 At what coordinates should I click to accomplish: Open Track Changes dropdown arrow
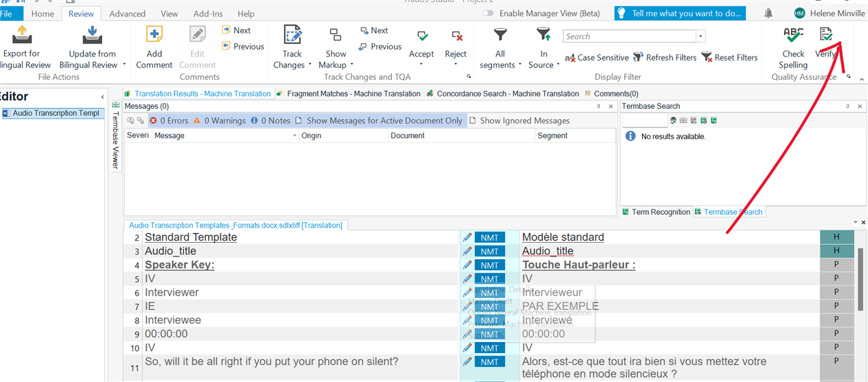[x=311, y=66]
